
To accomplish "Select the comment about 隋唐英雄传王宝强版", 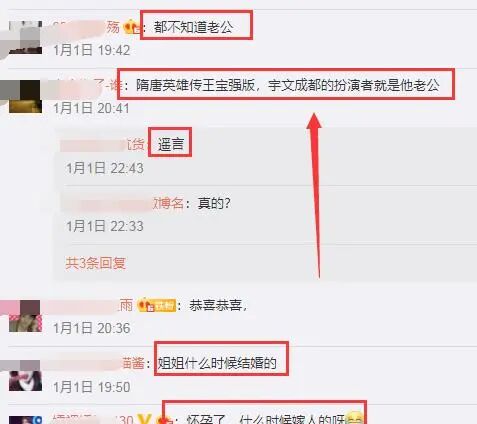I will pyautogui.click(x=288, y=85).
